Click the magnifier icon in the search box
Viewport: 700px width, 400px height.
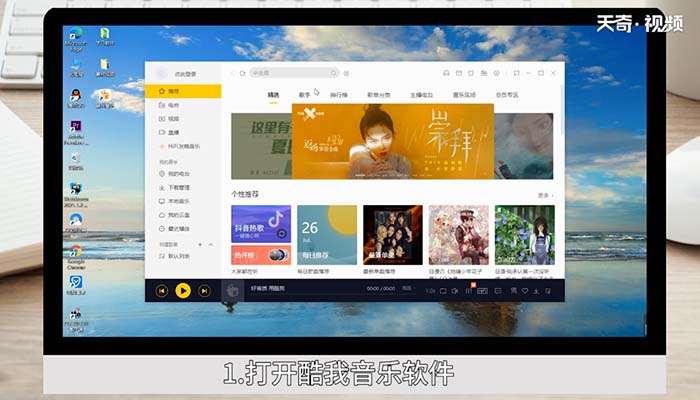click(333, 73)
